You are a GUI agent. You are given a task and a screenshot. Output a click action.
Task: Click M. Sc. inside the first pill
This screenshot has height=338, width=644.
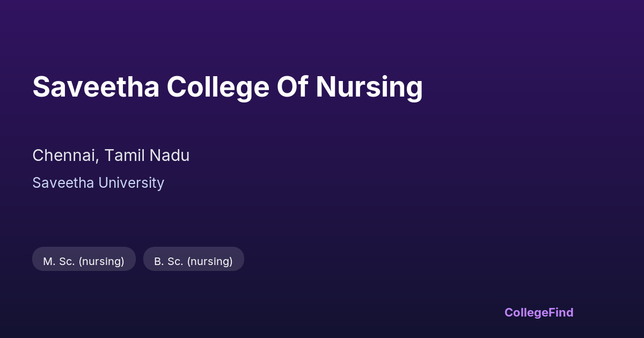pyautogui.click(x=59, y=261)
